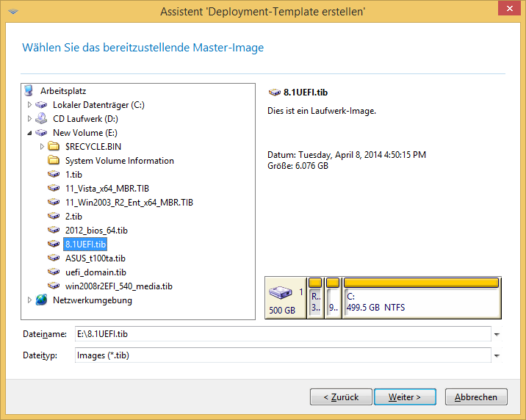The height and width of the screenshot is (420, 526).
Task: Select 2012_bios_64.tib in the tree
Action: (96, 231)
